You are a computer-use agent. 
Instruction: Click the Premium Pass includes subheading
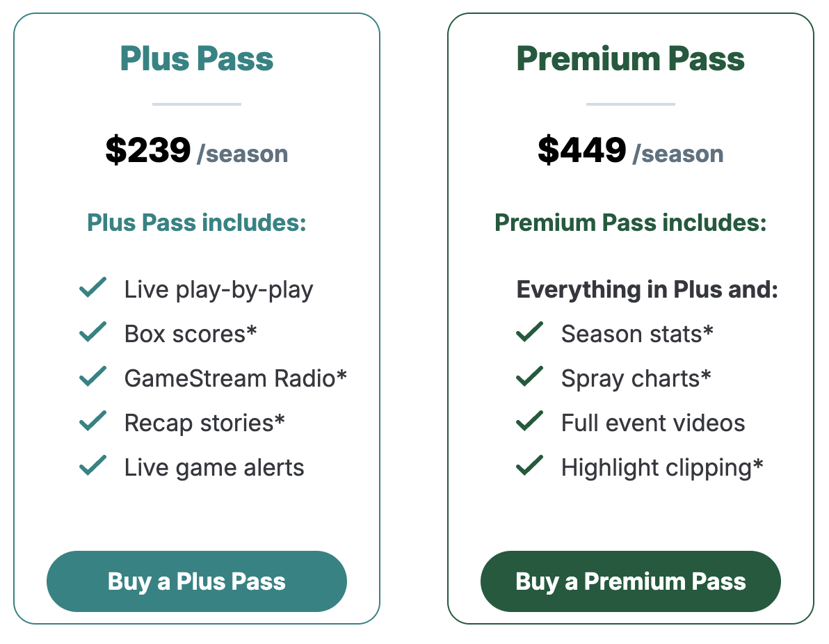pos(630,223)
